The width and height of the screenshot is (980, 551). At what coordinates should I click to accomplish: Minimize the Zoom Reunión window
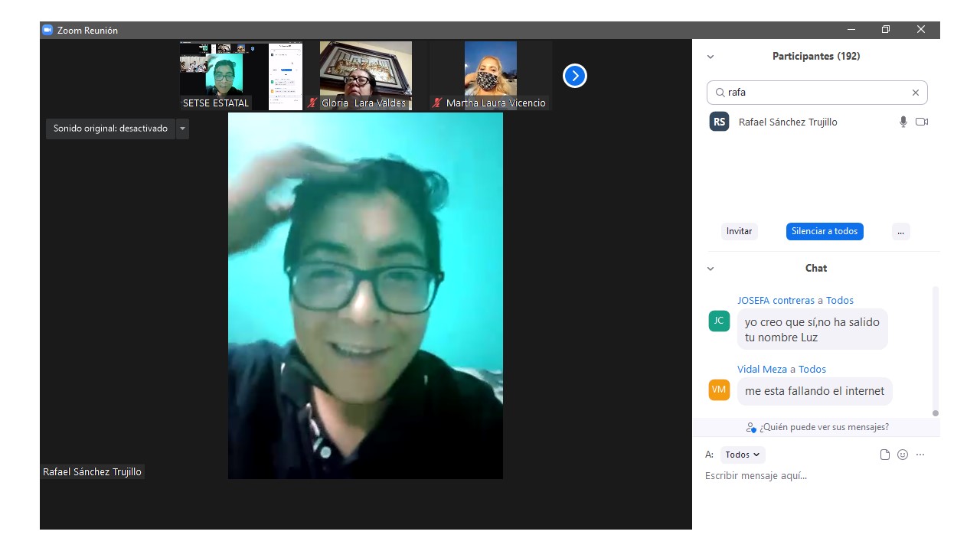[x=851, y=30]
